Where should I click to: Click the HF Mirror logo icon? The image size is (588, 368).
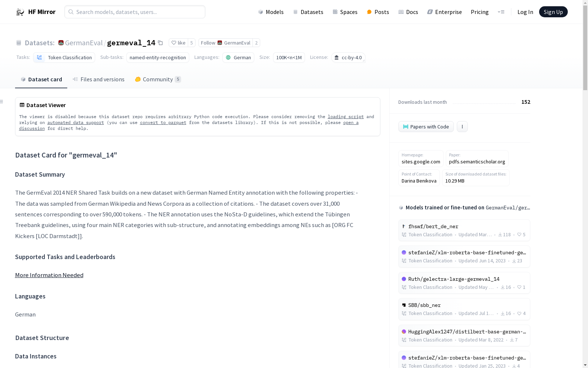(20, 12)
